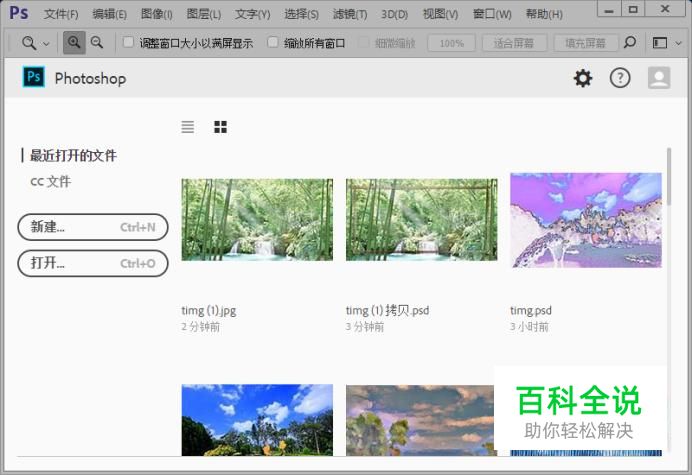Click the 2 分钟前 timestamp

click(200, 327)
